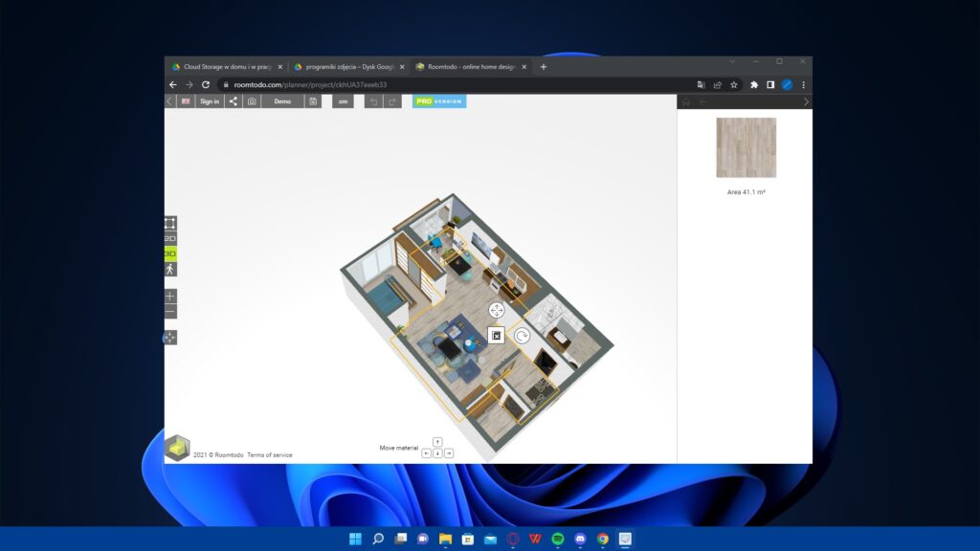Open the Chrome profile avatar

click(x=787, y=84)
